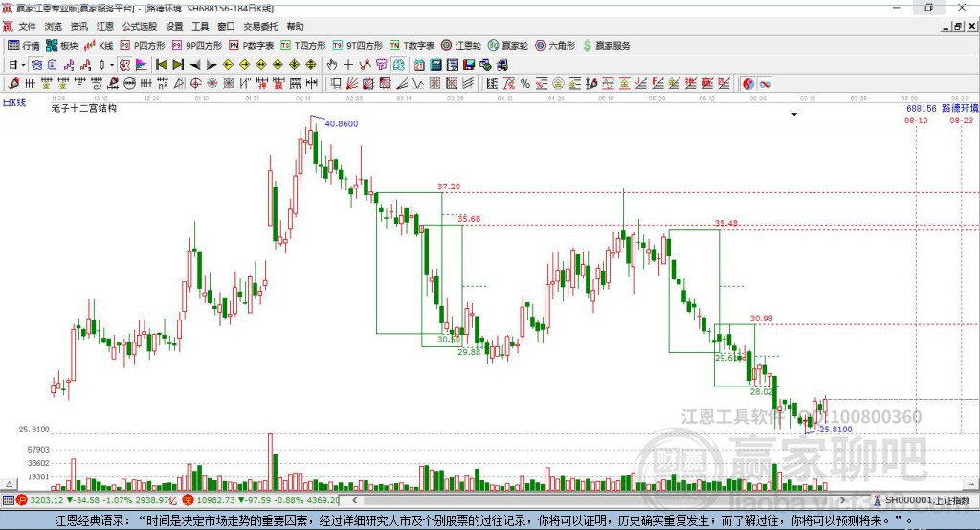Jump to first bar icon
This screenshot has height=530, width=980.
pos(161,65)
